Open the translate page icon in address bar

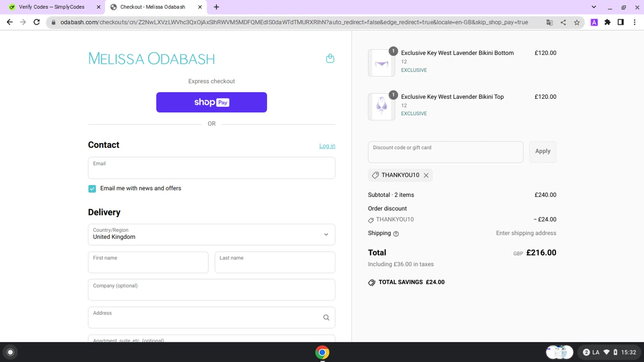tap(550, 22)
